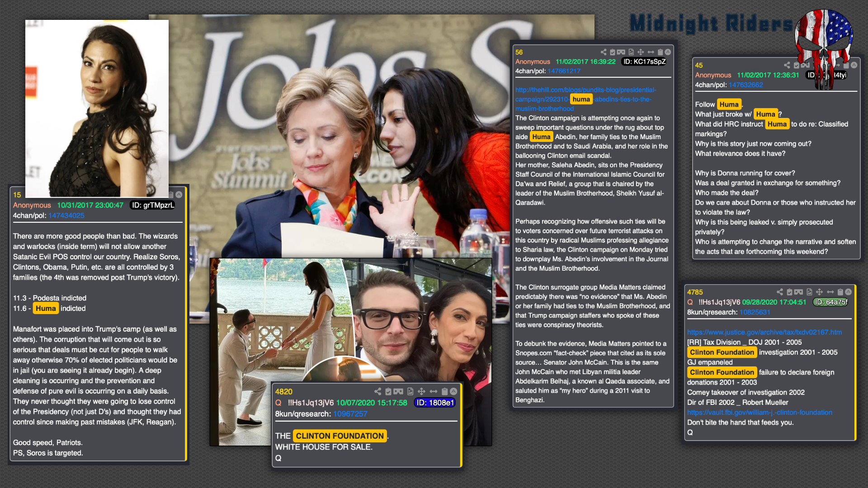
Task: Click the clipboard-check icon on post 45
Action: coord(797,65)
